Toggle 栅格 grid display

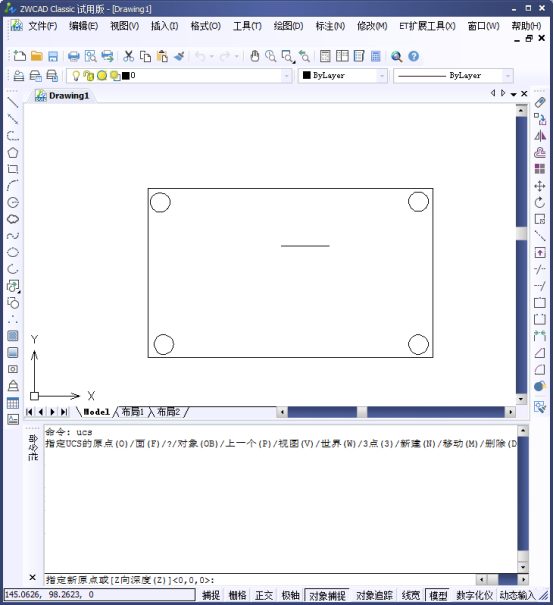click(237, 595)
